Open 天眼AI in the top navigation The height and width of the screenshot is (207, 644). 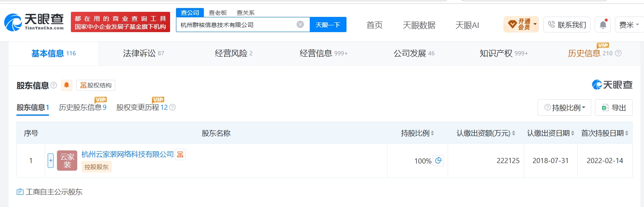pos(467,25)
